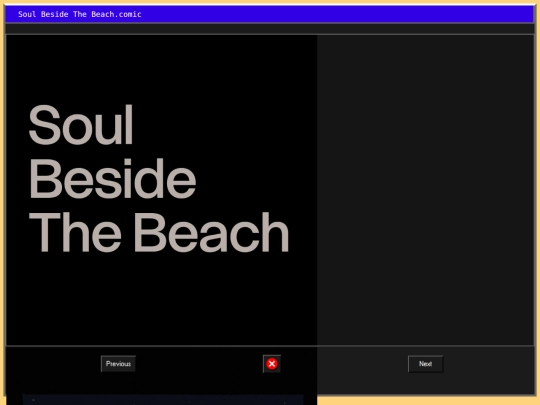Image resolution: width=540 pixels, height=405 pixels.
Task: Select the Soul Beside The Beach.comic title
Action: tap(80, 14)
